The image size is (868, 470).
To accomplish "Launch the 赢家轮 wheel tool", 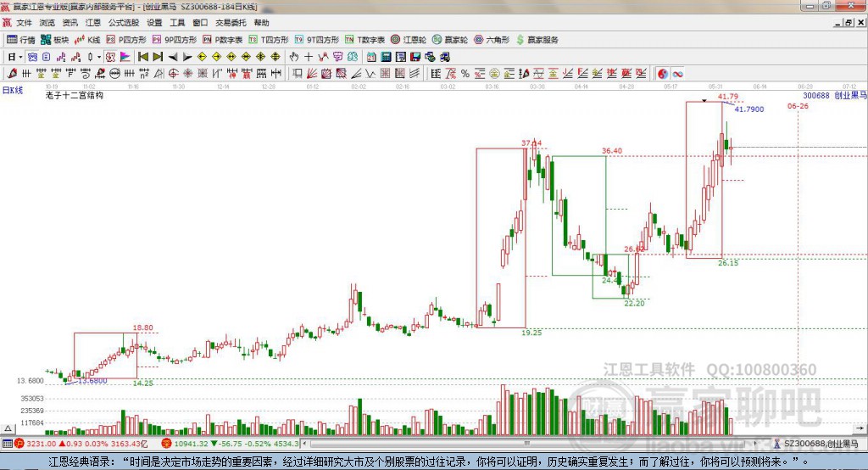I will tap(450, 40).
